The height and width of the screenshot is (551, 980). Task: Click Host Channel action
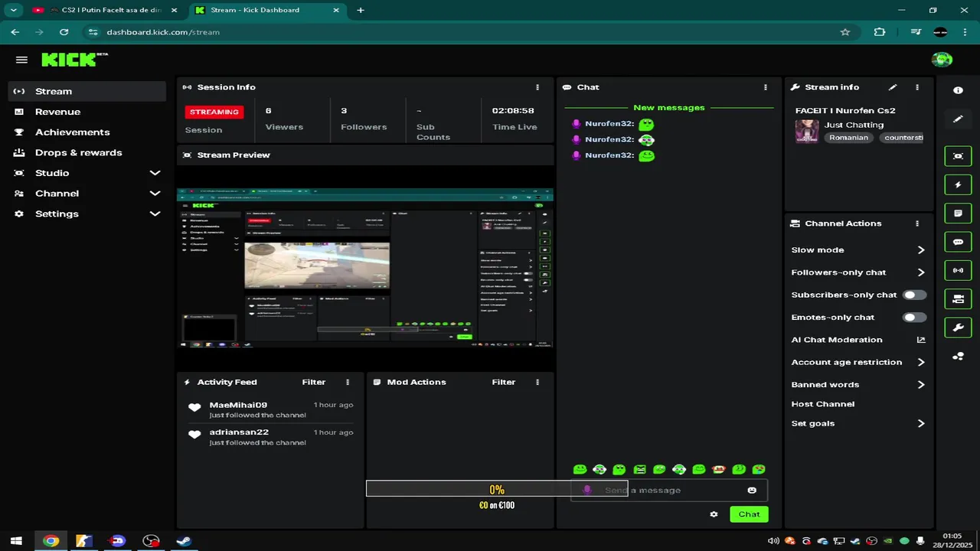(x=823, y=404)
